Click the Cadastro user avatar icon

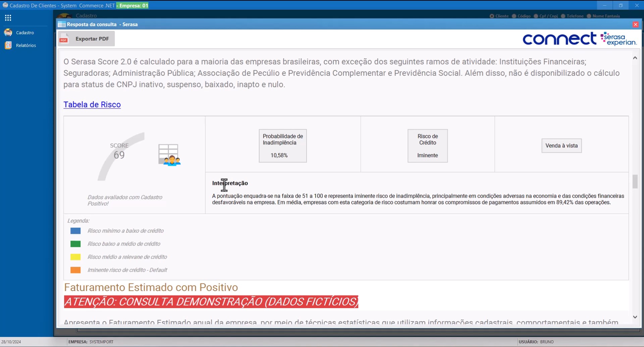8,32
